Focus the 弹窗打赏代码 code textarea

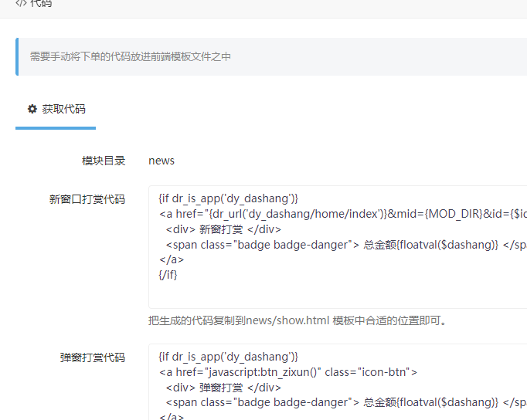[x=338, y=382]
